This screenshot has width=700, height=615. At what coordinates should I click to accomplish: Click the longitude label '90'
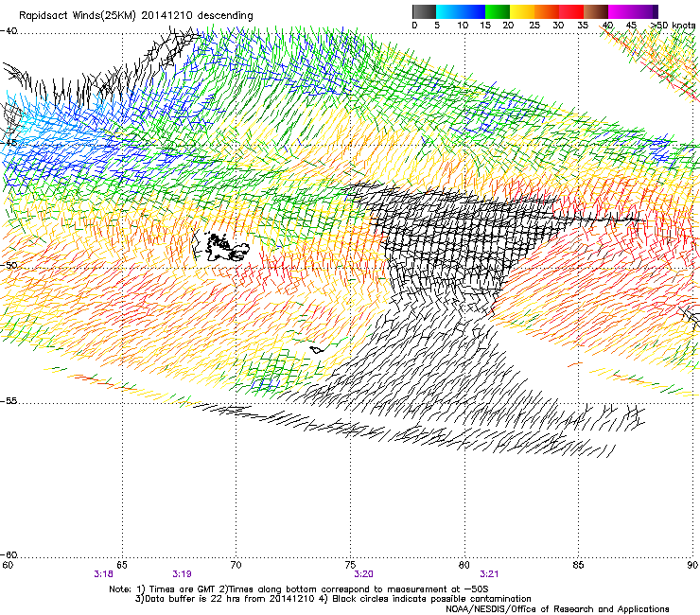[x=692, y=565]
